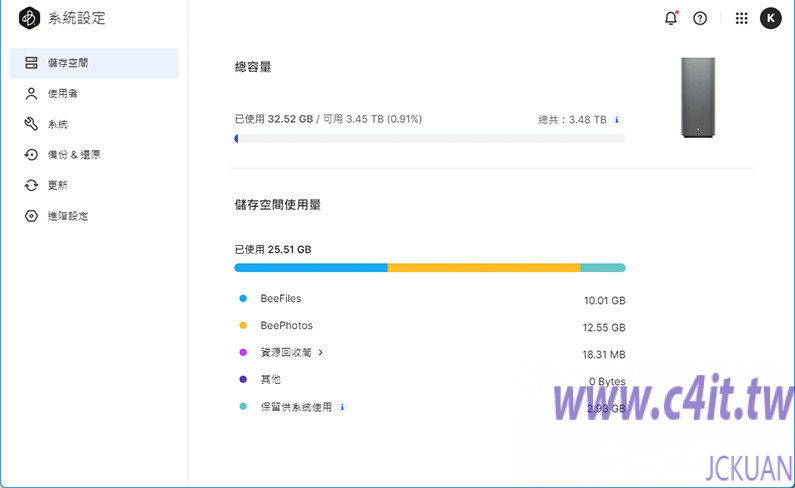Click the orange BeePhotos legend dot
The height and width of the screenshot is (488, 795).
pyautogui.click(x=243, y=326)
